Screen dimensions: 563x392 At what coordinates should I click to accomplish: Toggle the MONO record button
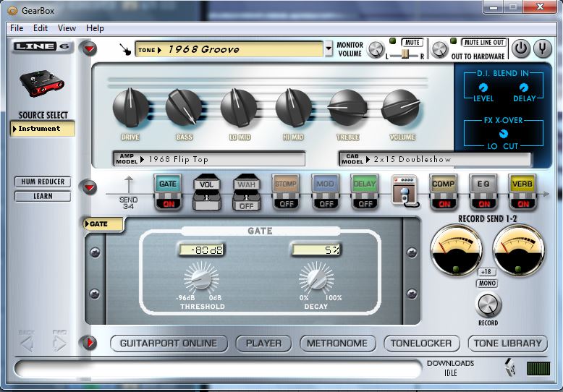tap(487, 284)
